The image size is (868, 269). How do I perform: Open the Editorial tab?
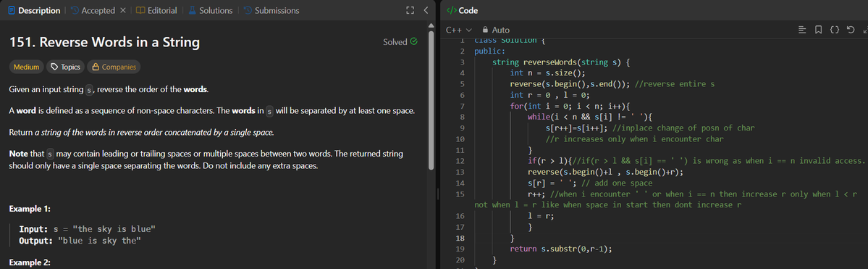[156, 11]
